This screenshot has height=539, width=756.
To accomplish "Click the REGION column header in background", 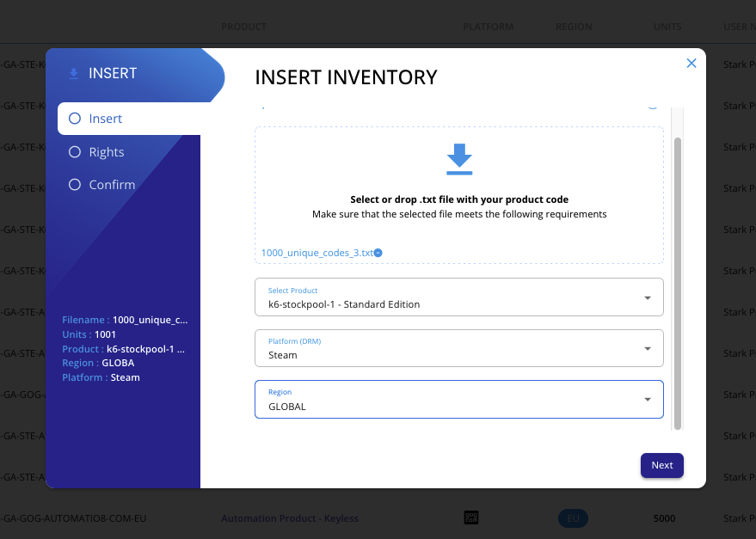I will click(x=574, y=27).
